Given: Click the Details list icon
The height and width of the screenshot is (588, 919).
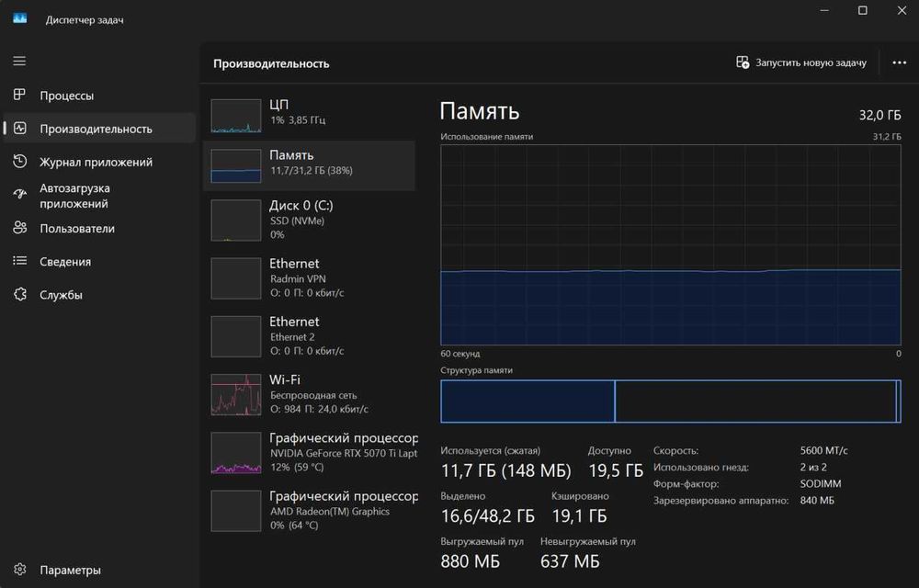Looking at the screenshot, I should pyautogui.click(x=20, y=261).
